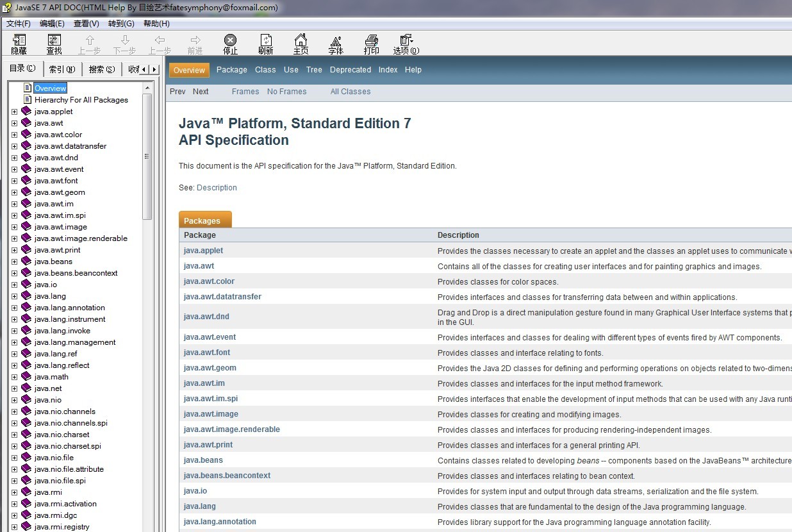Click the navigation tabs scroll-right arrow
Screen dimensions: 792x532
tap(154, 69)
